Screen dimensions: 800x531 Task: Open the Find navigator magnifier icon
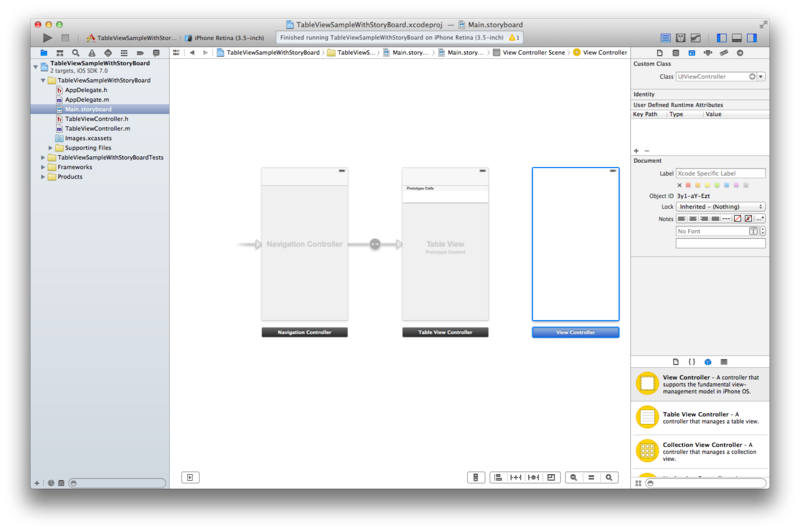(x=76, y=53)
